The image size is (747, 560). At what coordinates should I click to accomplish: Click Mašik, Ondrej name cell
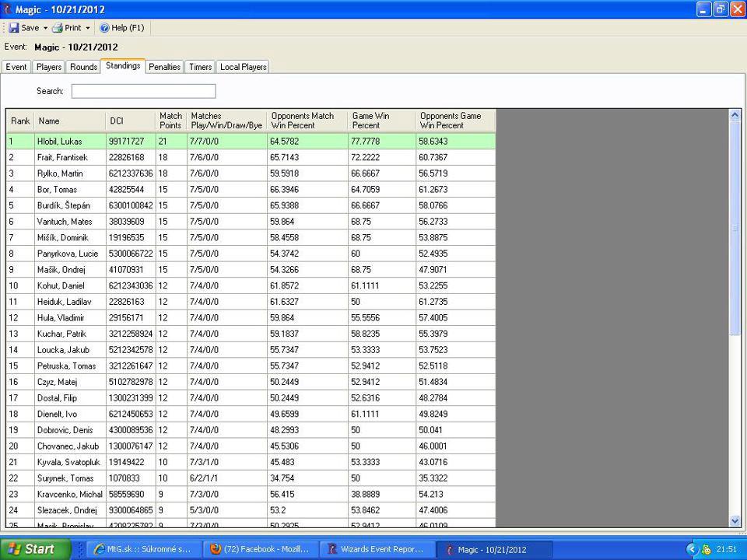click(70, 270)
